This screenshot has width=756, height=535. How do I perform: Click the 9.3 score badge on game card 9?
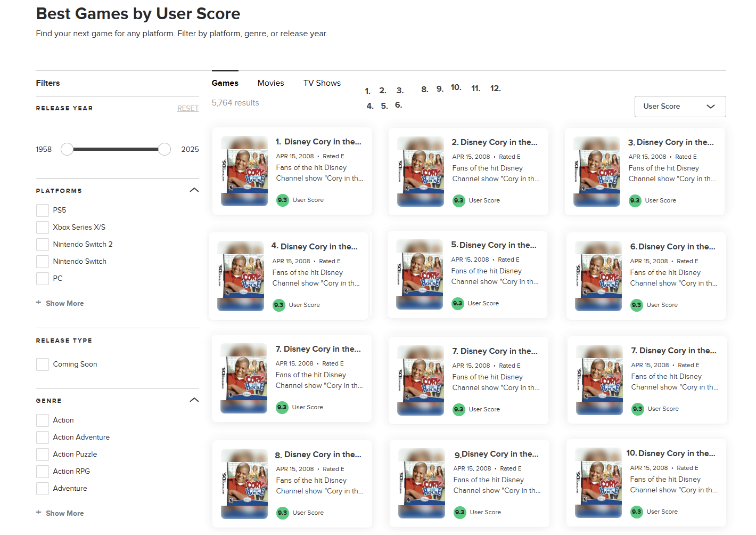coord(459,512)
